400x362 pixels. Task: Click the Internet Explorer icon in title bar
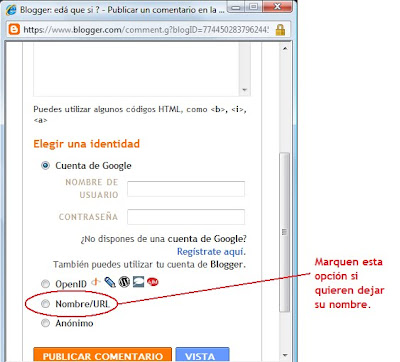point(11,10)
